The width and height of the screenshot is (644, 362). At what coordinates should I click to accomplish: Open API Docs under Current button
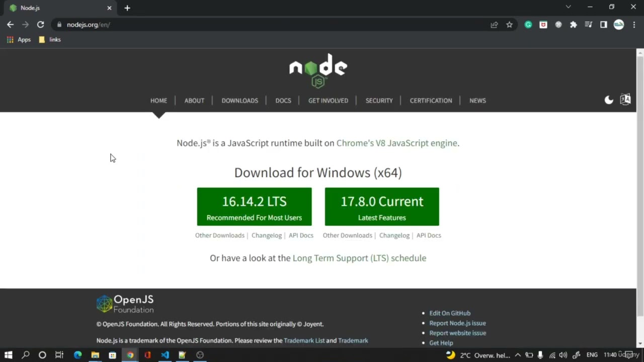(429, 235)
